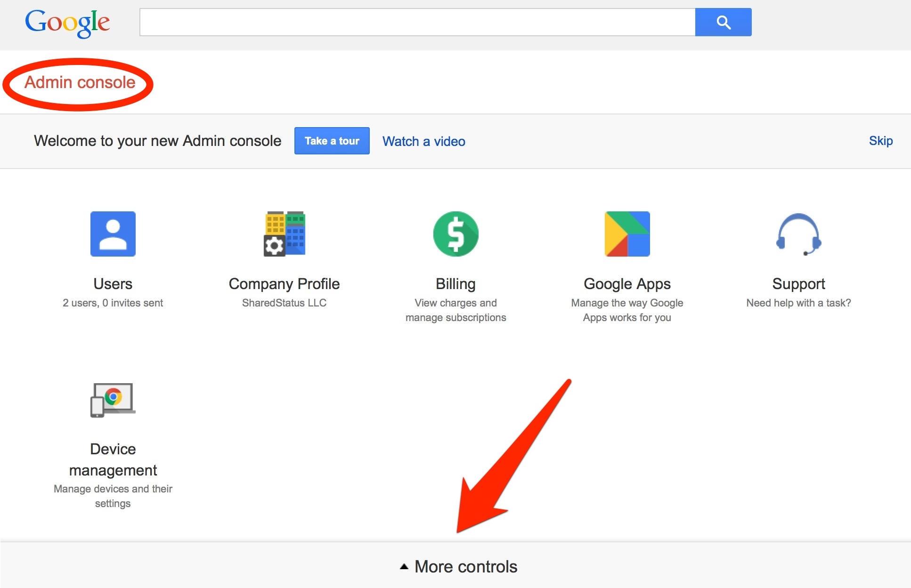Open the Billing dollar sign icon
The height and width of the screenshot is (588, 911).
click(456, 234)
